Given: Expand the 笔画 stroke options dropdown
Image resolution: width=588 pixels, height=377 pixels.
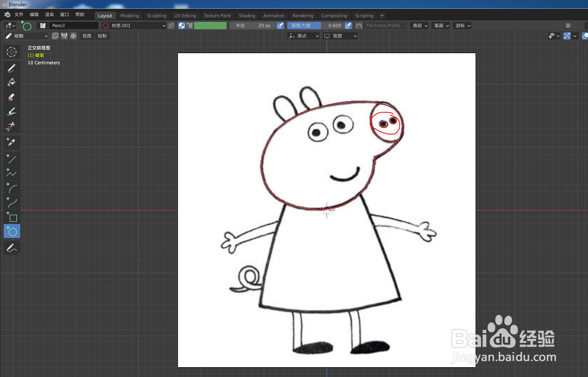Looking at the screenshot, I should point(441,25).
